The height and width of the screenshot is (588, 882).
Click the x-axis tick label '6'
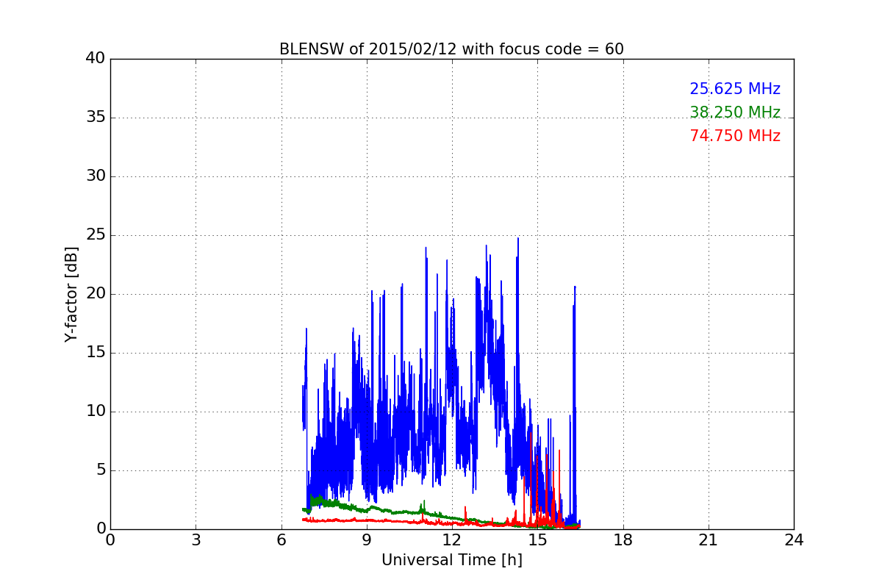(282, 539)
